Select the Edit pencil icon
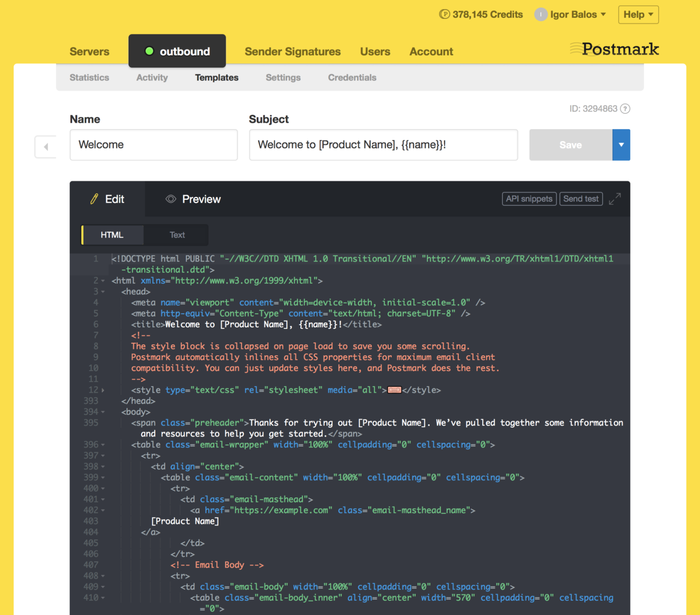700x615 pixels. coord(94,199)
